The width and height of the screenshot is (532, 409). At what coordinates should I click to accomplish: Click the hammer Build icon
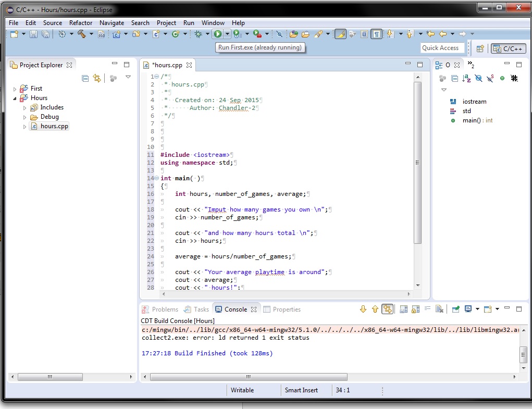(82, 34)
